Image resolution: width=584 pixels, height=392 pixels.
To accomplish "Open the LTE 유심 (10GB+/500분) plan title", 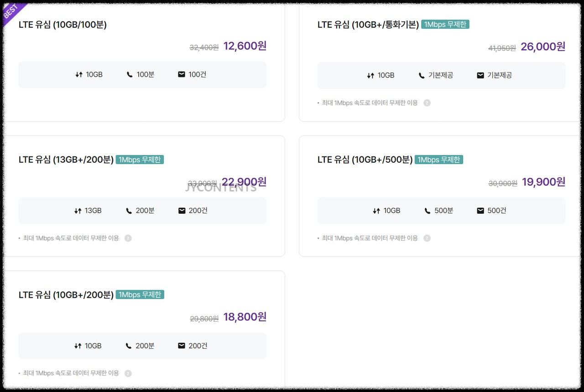I will pyautogui.click(x=365, y=160).
